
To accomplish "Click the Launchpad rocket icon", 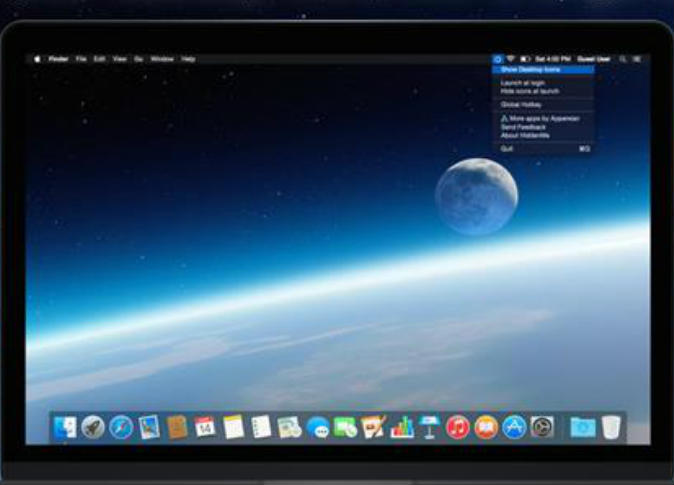I will pos(93,427).
